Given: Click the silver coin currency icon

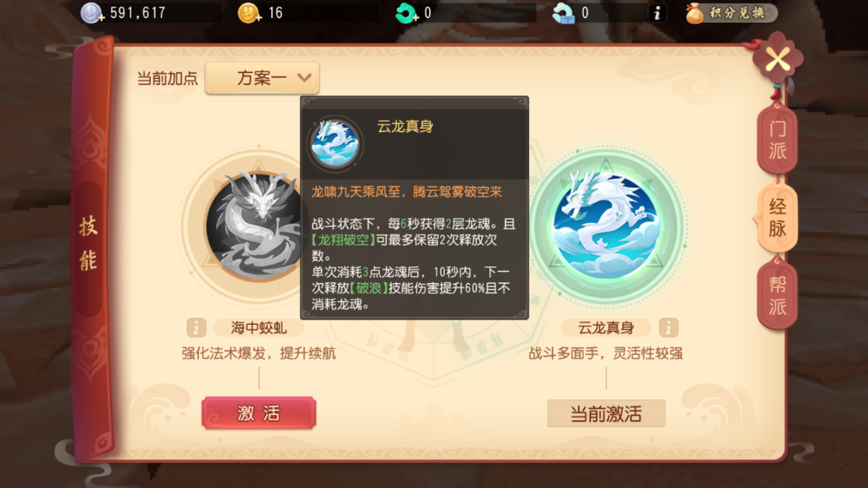Looking at the screenshot, I should (x=92, y=13).
